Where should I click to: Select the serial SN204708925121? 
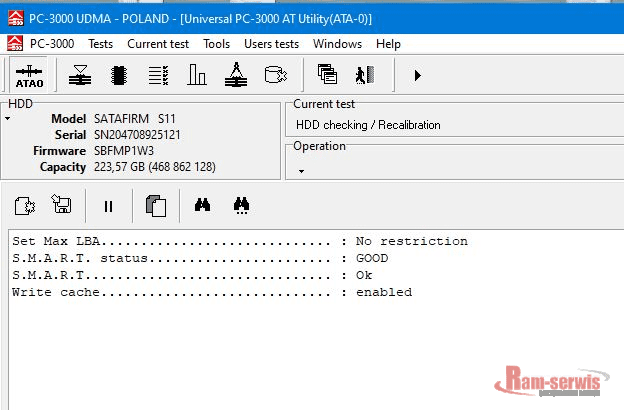[137, 135]
